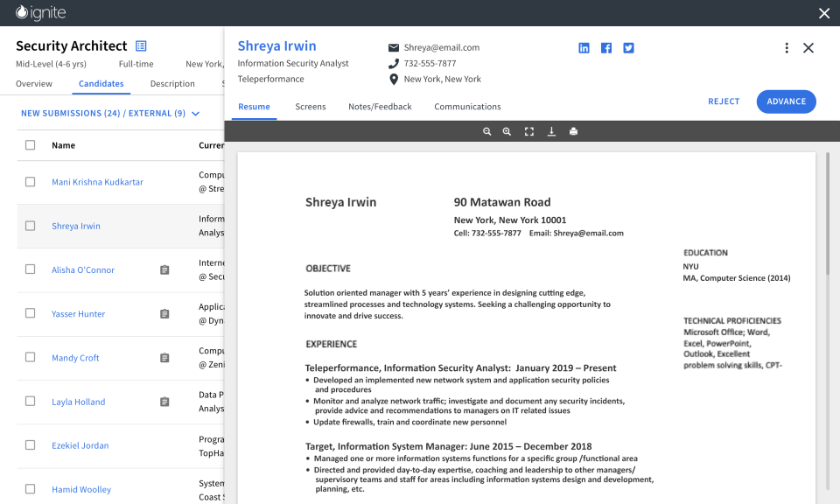Image resolution: width=840 pixels, height=504 pixels.
Task: Open Shreya Irwin's LinkedIn profile
Action: click(584, 47)
